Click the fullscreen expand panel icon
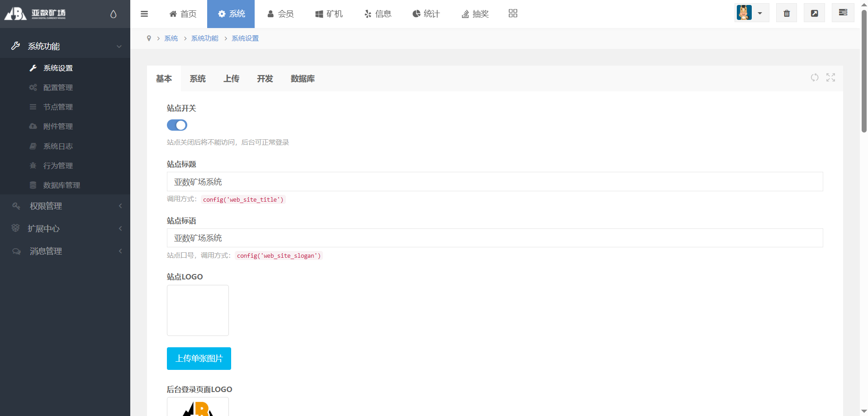 (x=830, y=78)
